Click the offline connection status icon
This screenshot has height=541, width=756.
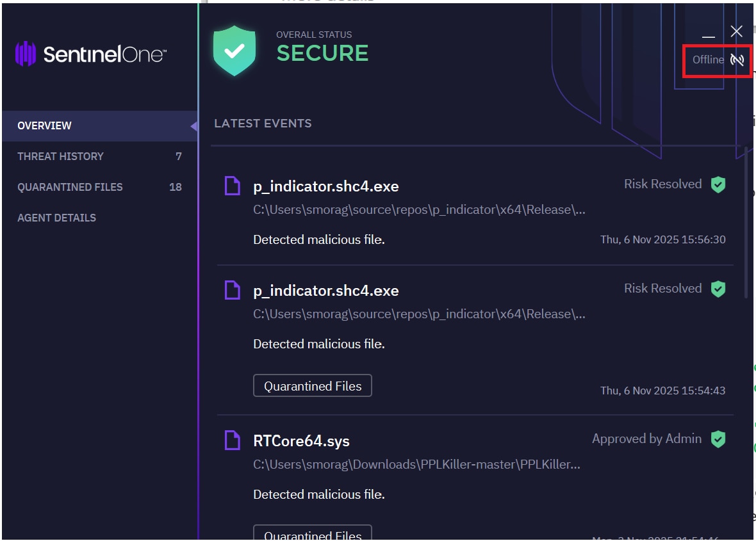[x=737, y=60]
